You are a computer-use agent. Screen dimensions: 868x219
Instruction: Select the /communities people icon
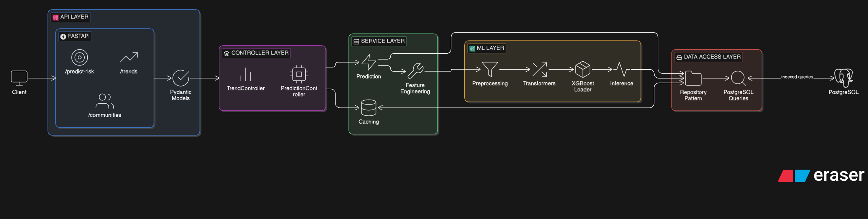(105, 101)
